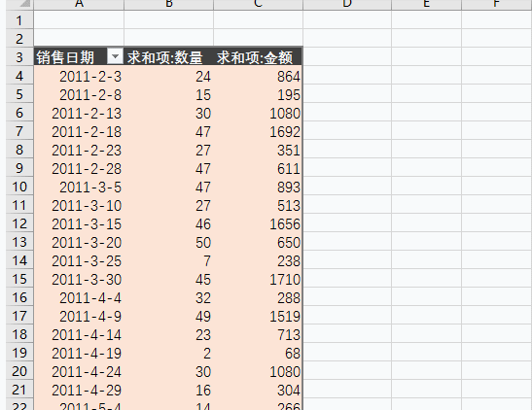Select row 12 header
The height and width of the screenshot is (410, 532).
click(x=19, y=223)
